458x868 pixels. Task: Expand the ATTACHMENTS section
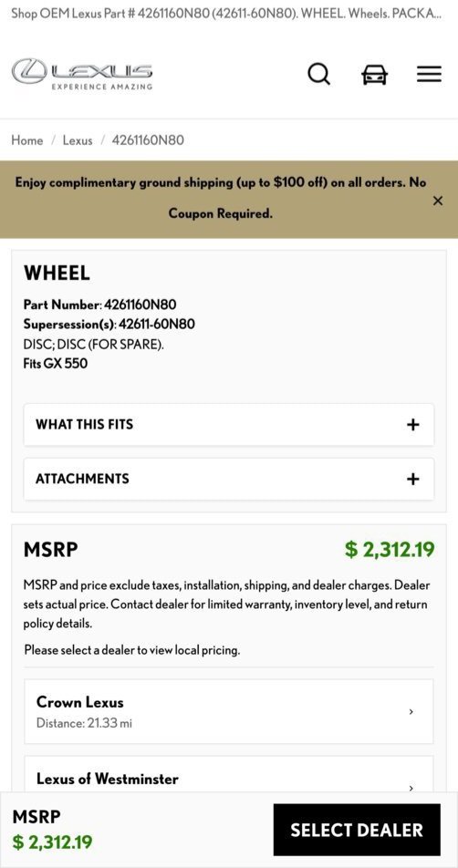[x=229, y=479]
